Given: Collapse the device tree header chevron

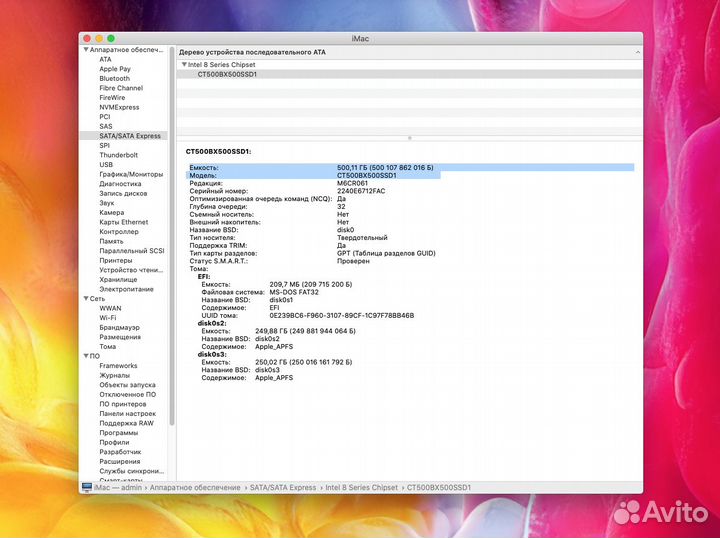Looking at the screenshot, I should (637, 52).
